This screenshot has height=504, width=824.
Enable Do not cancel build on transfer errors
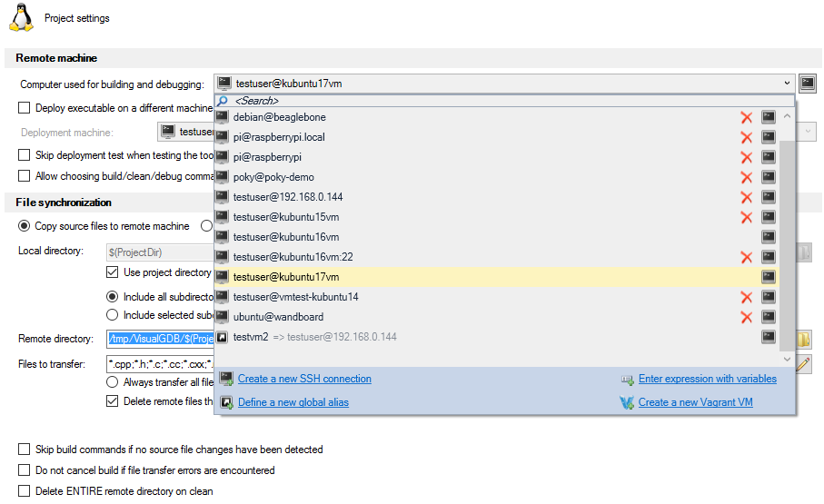click(25, 469)
